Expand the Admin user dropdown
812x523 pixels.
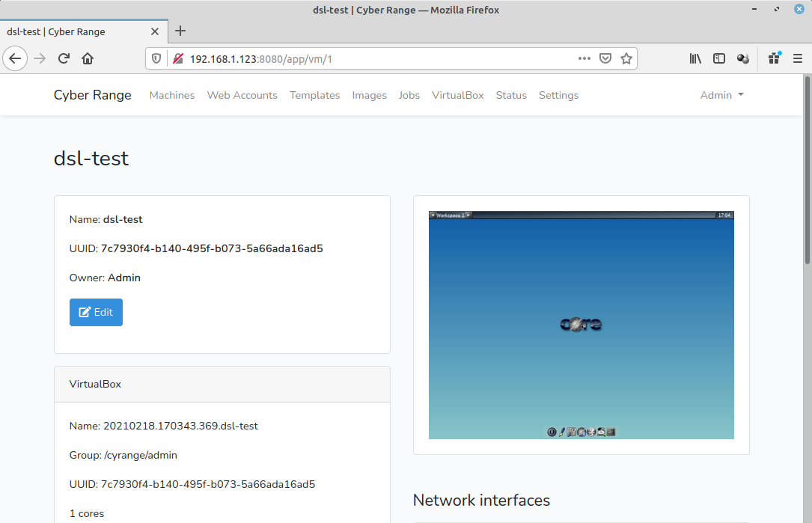click(x=722, y=95)
